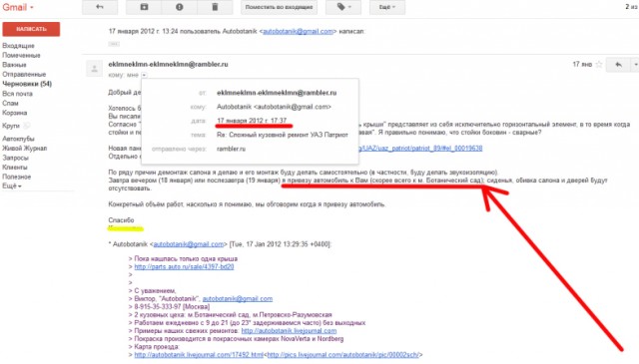Open the 'Спам' folder
Viewport: 639px width, 364px height.
pos(10,103)
